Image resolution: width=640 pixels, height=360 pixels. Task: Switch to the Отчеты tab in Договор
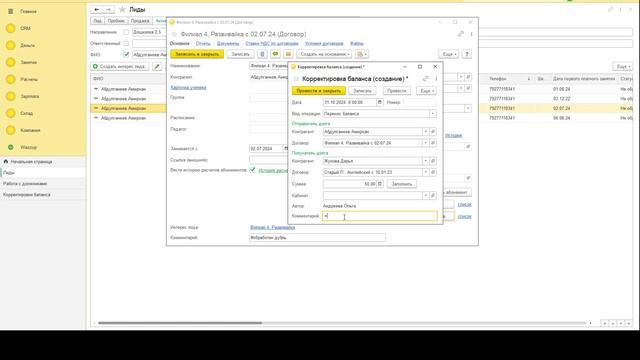click(203, 43)
